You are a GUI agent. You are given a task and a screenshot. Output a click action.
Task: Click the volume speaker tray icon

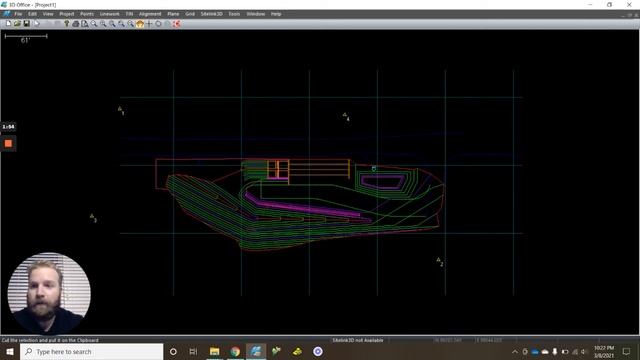click(x=584, y=351)
